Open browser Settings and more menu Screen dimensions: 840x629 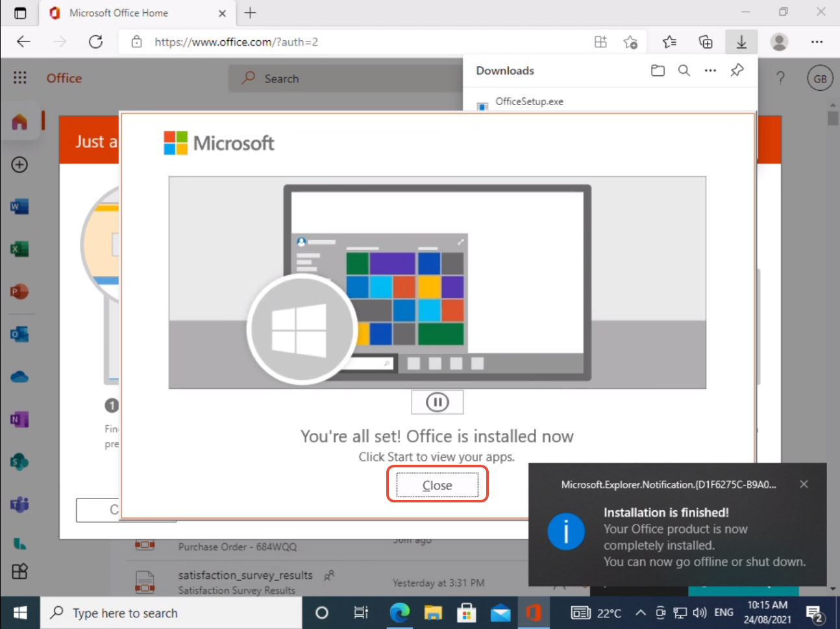pyautogui.click(x=817, y=42)
